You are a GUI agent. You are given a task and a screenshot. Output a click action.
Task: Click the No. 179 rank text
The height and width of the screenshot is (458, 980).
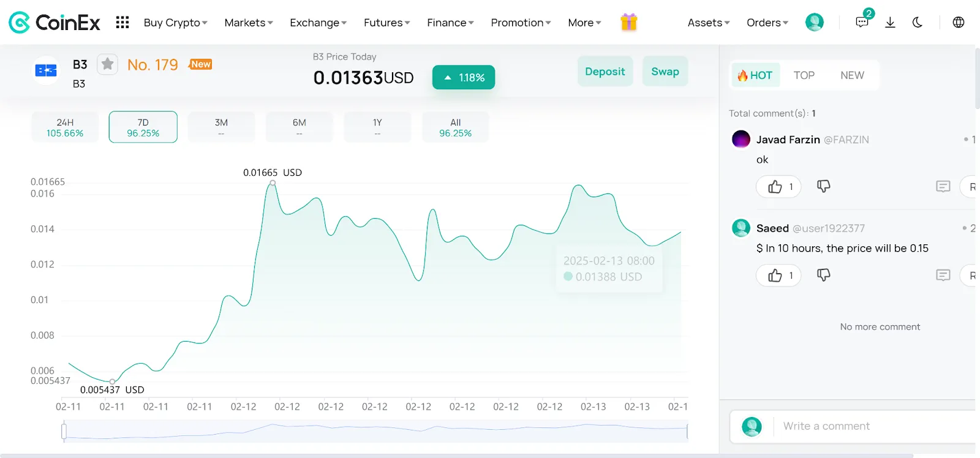153,64
